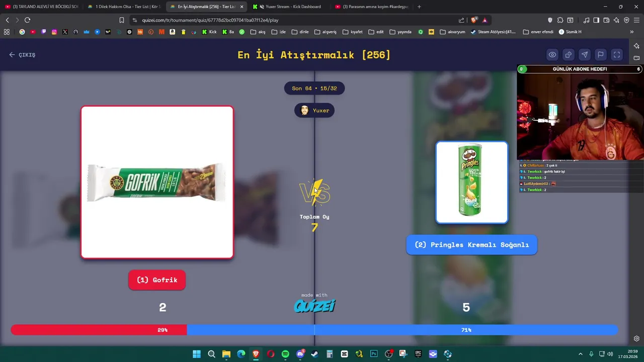
Task: Click the paper-plane share icon in quiz header
Action: click(x=585, y=55)
